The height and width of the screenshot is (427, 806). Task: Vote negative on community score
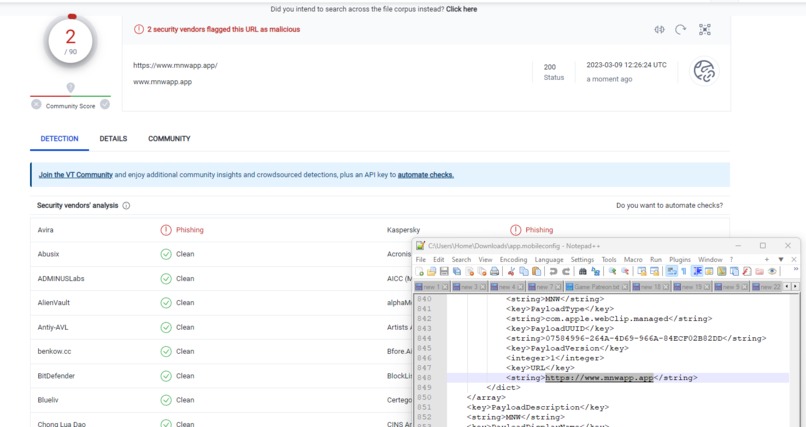pos(36,104)
